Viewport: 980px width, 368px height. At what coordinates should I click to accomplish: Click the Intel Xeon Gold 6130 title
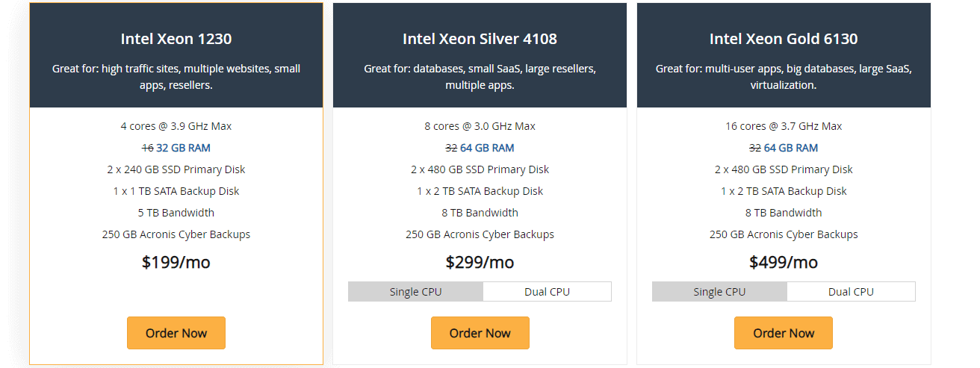[x=784, y=39]
